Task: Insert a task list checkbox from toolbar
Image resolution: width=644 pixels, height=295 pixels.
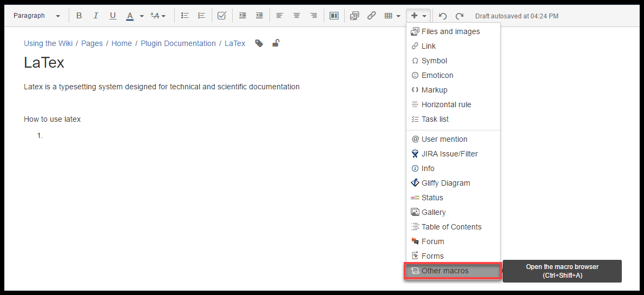Action: click(x=222, y=16)
